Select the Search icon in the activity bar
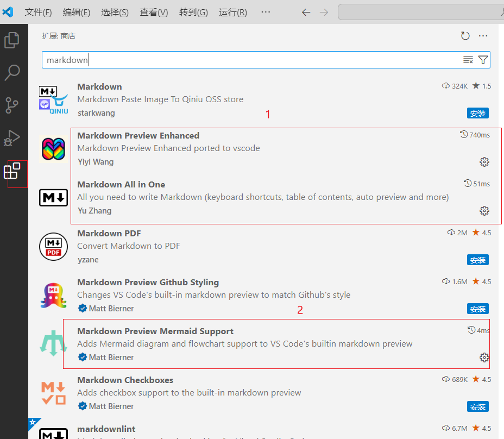Screen dimensions: 504x439 tap(12, 72)
